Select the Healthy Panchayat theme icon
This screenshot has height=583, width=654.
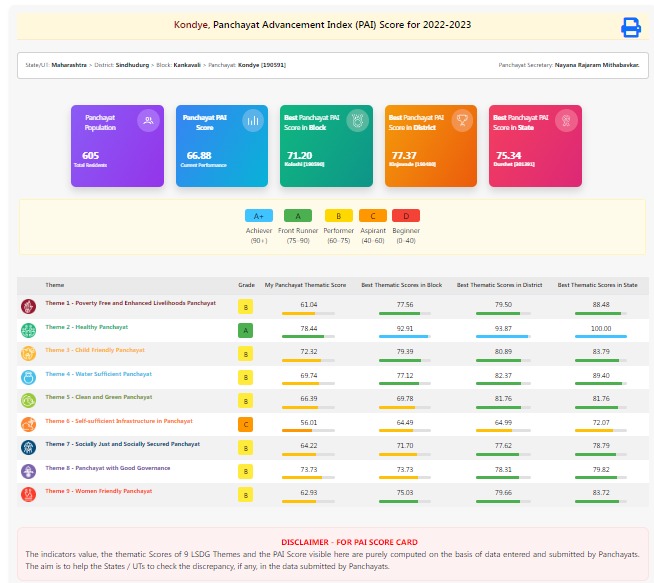tap(28, 330)
